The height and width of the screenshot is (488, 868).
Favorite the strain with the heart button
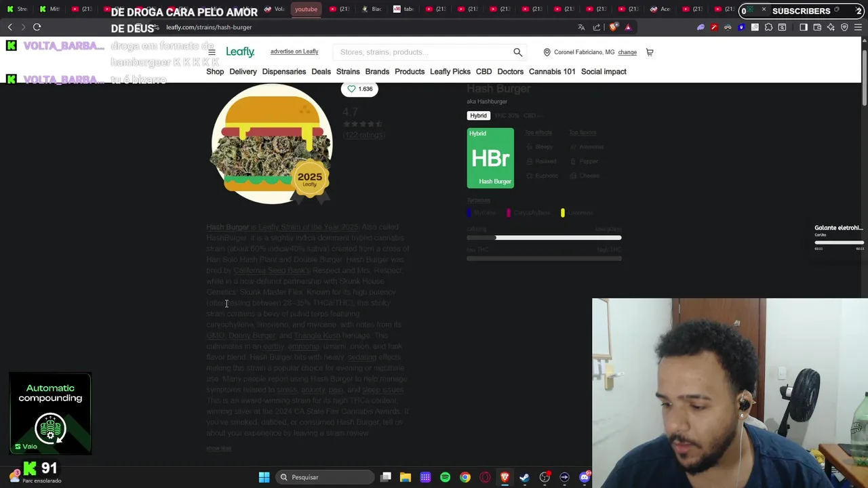click(x=359, y=89)
